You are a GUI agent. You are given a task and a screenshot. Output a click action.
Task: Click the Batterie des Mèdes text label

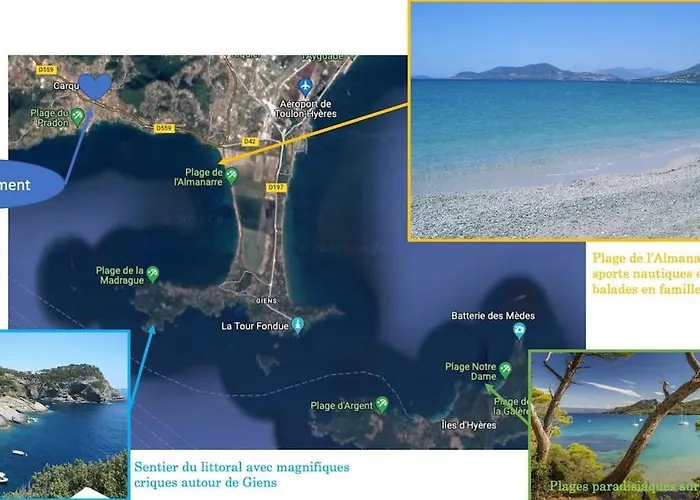[x=493, y=316]
